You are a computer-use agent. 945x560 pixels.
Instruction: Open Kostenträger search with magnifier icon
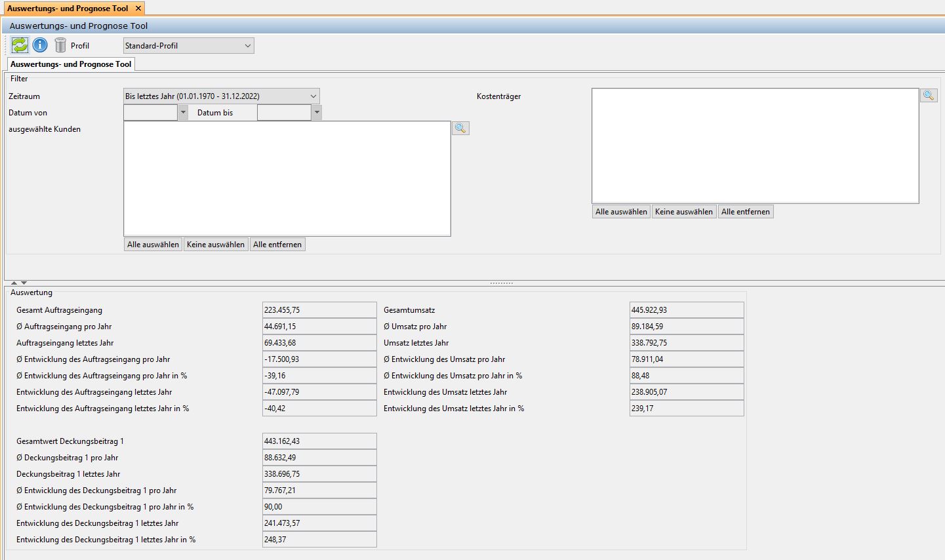pos(929,95)
